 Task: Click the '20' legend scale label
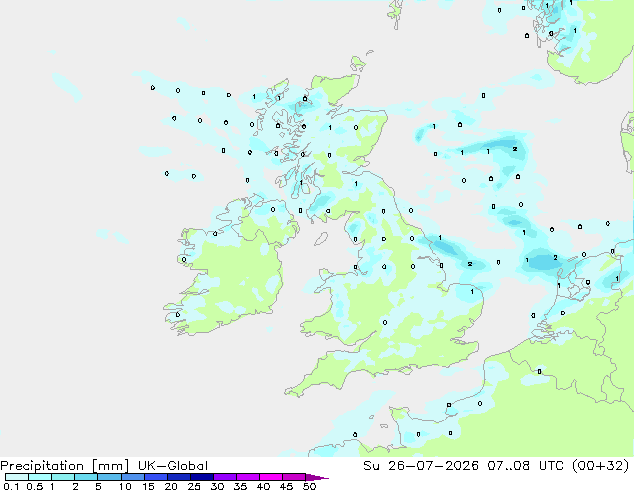click(171, 486)
